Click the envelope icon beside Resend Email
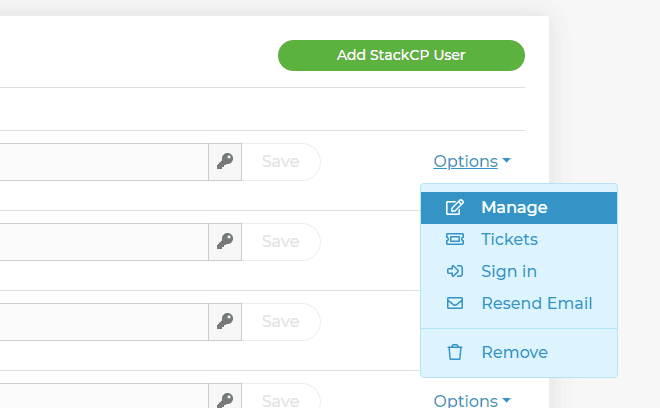The width and height of the screenshot is (660, 408). coord(455,303)
